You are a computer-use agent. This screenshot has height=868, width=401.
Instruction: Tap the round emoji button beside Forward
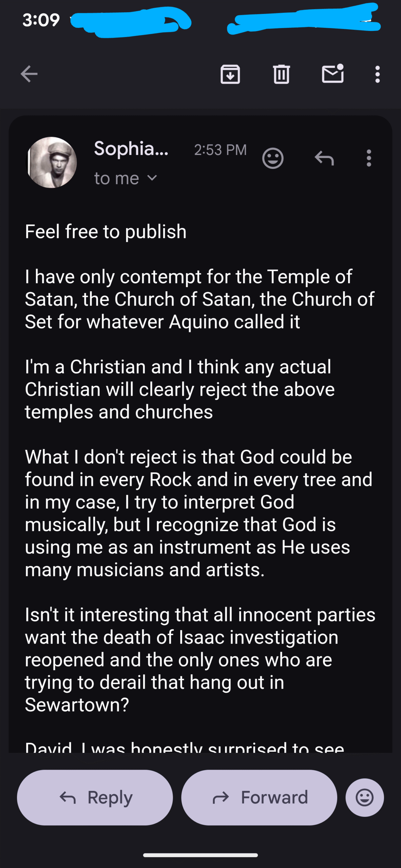[x=365, y=797]
